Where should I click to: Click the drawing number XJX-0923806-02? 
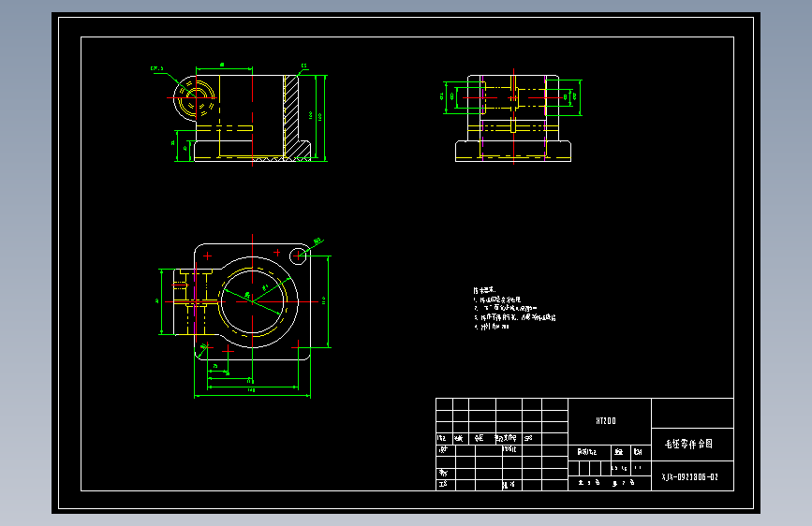[690, 476]
